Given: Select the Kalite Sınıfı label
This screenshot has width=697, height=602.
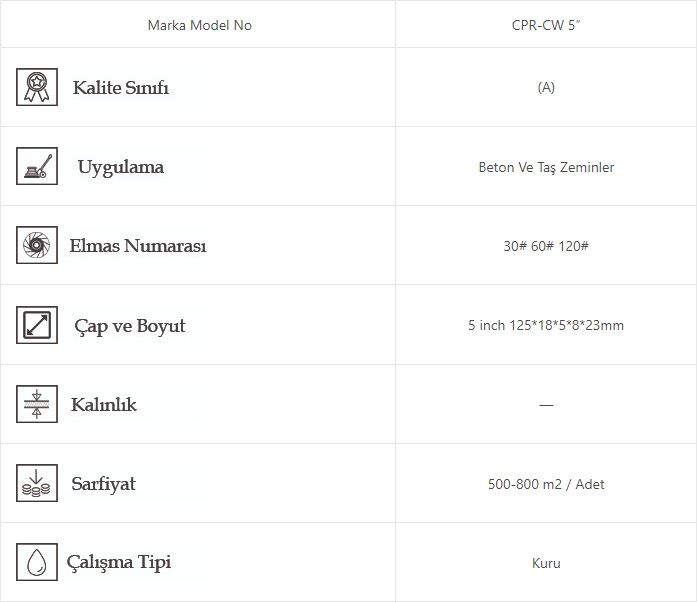Looking at the screenshot, I should 121,88.
